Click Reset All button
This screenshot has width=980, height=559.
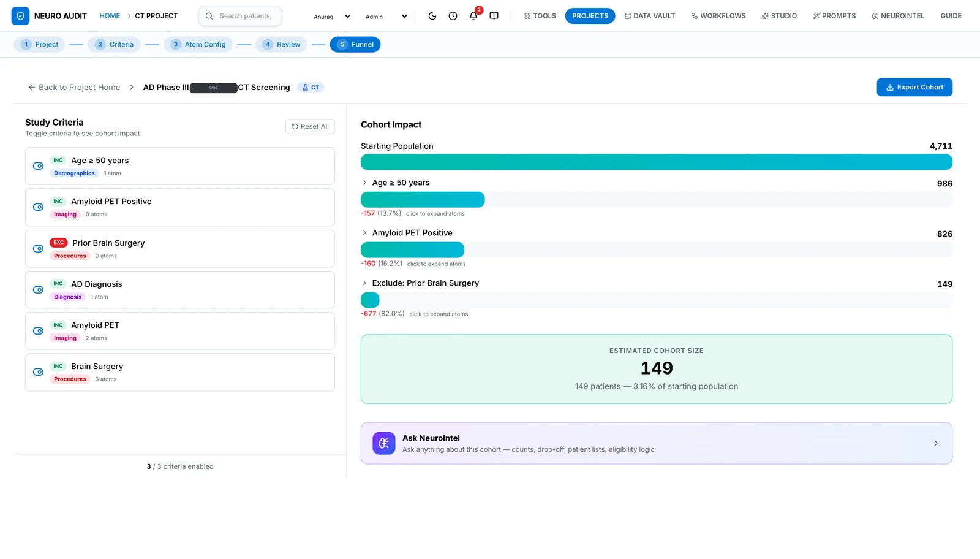pos(310,127)
